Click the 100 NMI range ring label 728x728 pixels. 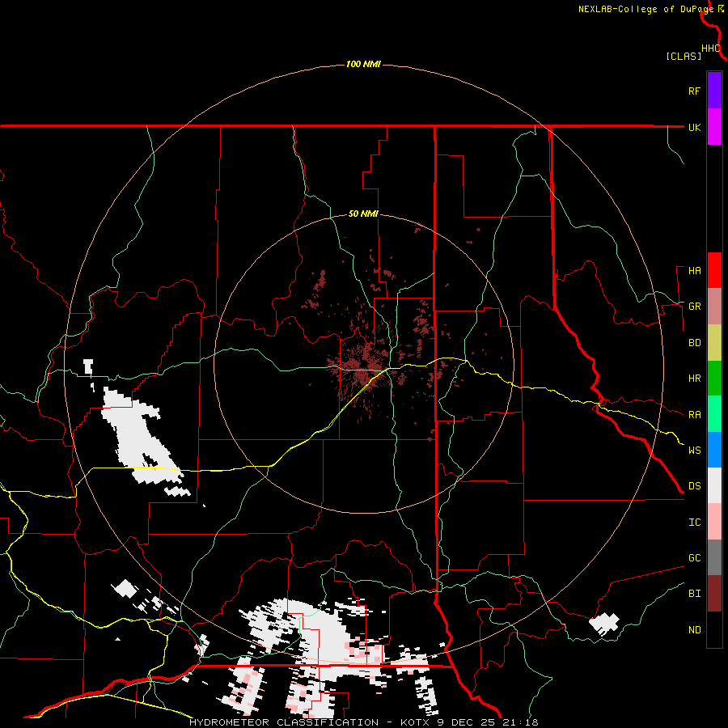(363, 64)
